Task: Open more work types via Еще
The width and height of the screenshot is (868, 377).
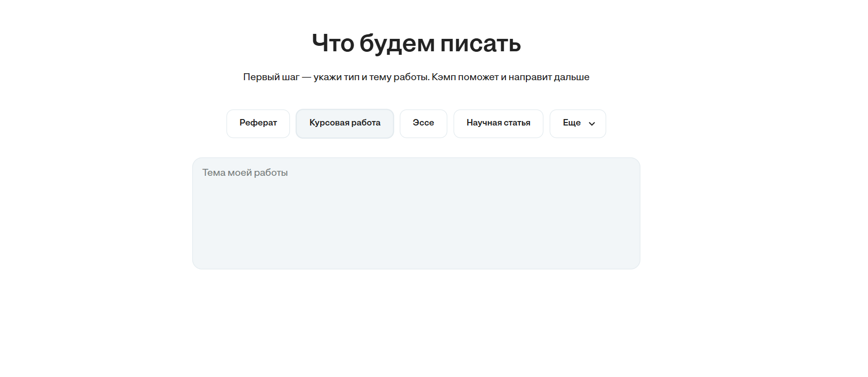Action: pyautogui.click(x=578, y=123)
